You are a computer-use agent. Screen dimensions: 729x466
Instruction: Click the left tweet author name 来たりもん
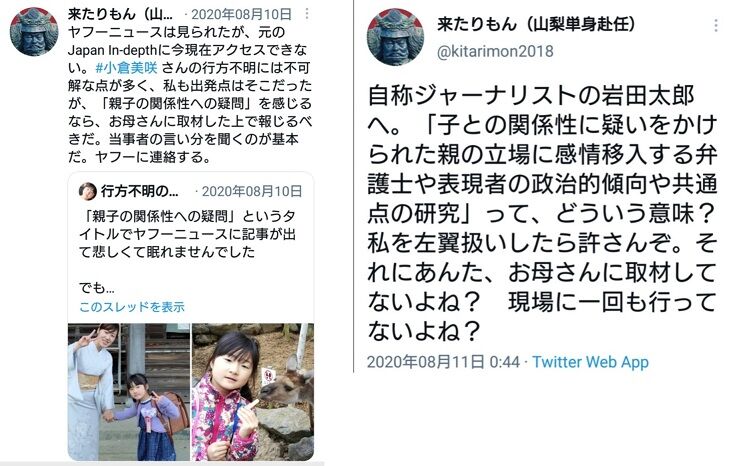120,14
